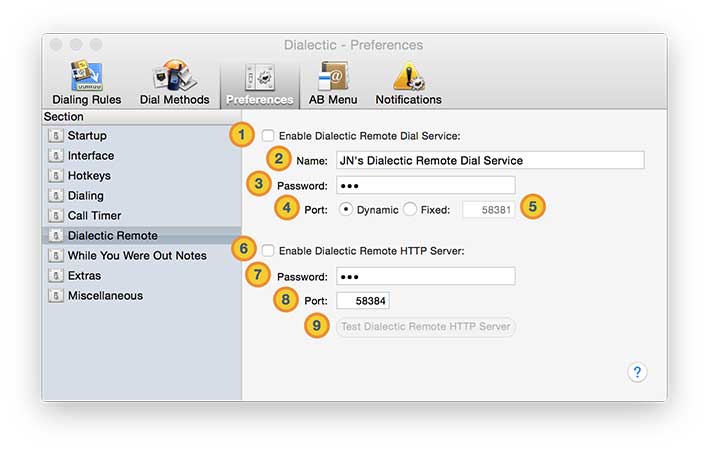
Task: Select the Dynamic port radio button
Action: [345, 210]
